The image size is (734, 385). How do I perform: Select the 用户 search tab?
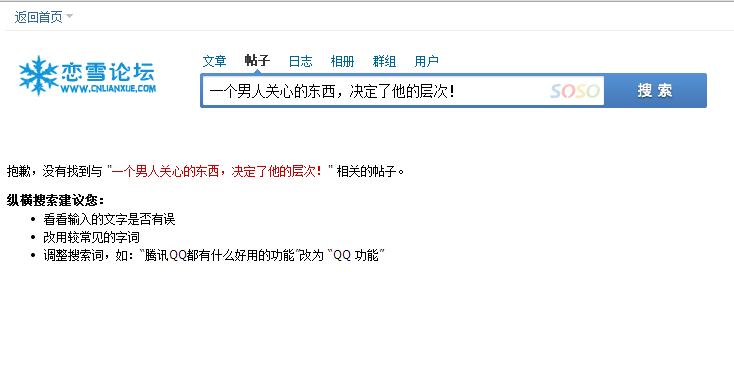pos(426,61)
